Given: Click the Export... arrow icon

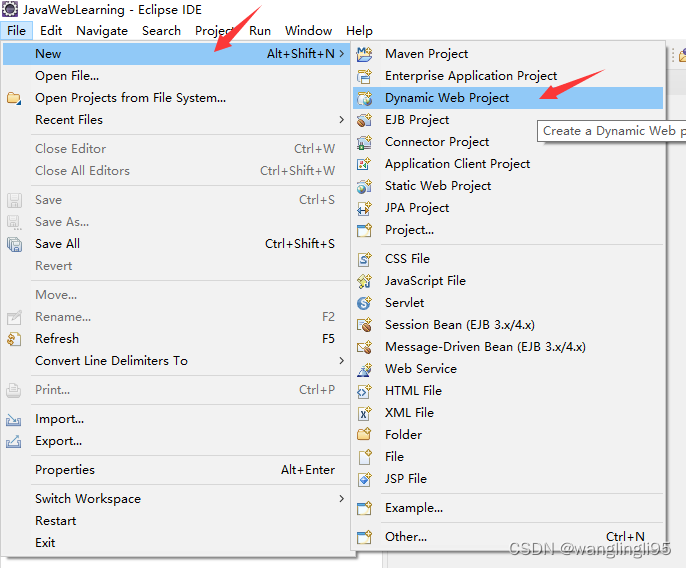Looking at the screenshot, I should [x=14, y=442].
